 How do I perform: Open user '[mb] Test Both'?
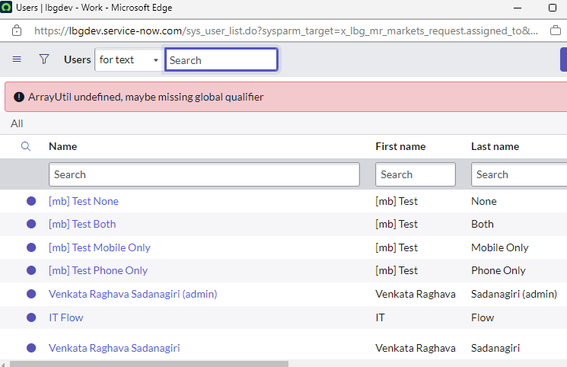[x=82, y=224]
